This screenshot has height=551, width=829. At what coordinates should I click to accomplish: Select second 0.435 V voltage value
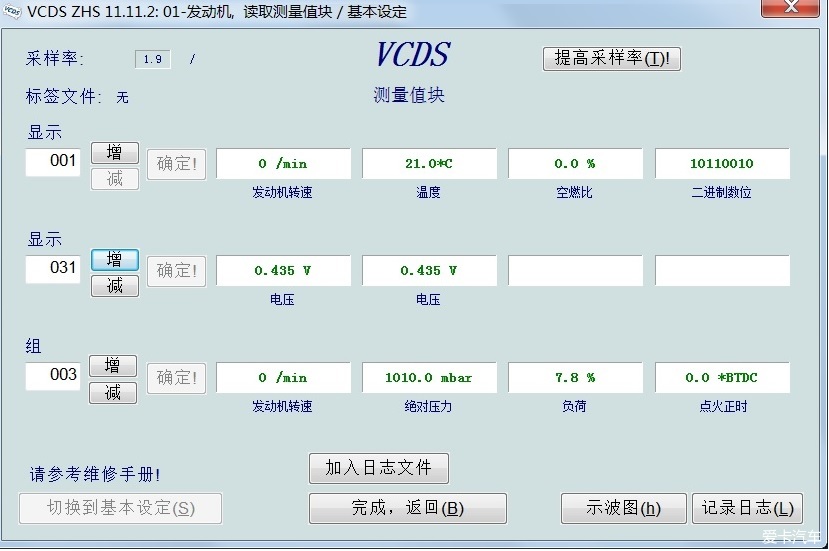429,270
